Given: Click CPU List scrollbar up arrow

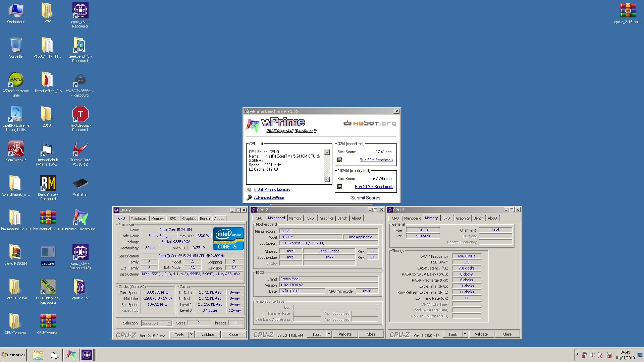Looking at the screenshot, I should 327,152.
